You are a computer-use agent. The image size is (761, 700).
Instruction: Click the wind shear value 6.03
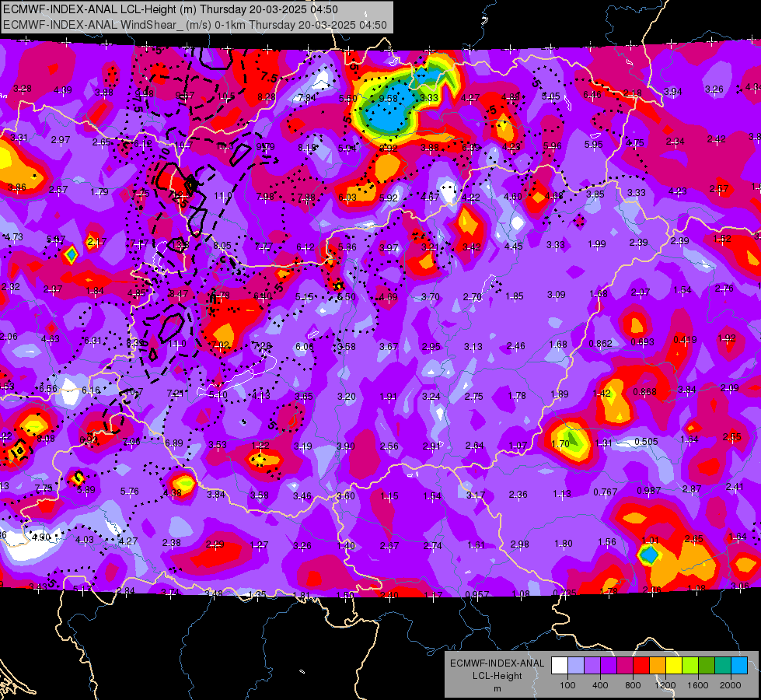pyautogui.click(x=347, y=197)
